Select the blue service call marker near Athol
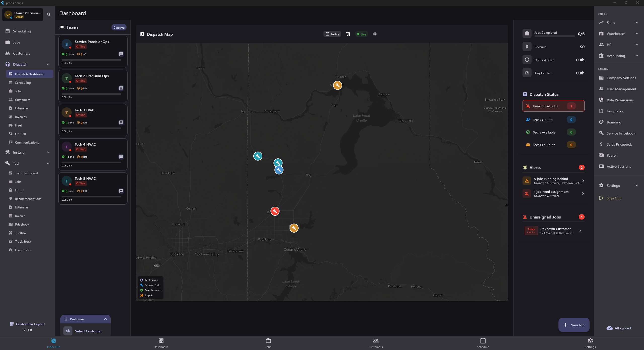 pos(279,170)
